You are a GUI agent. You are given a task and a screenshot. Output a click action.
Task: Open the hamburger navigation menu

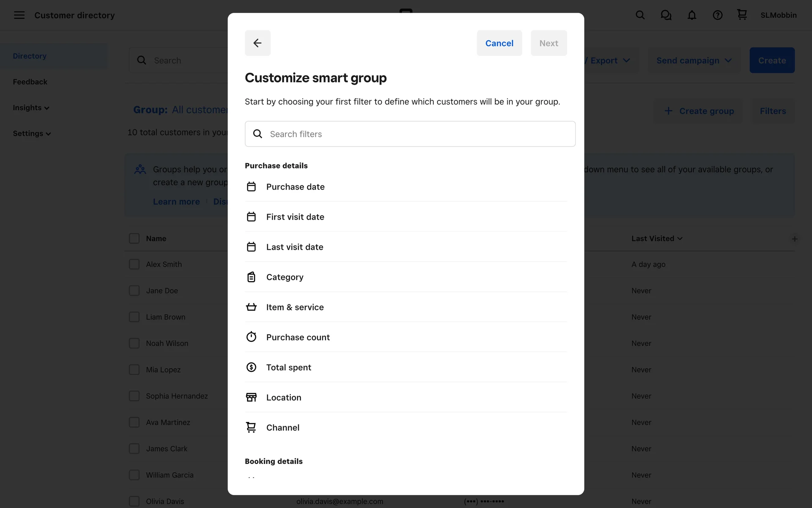[x=19, y=15]
